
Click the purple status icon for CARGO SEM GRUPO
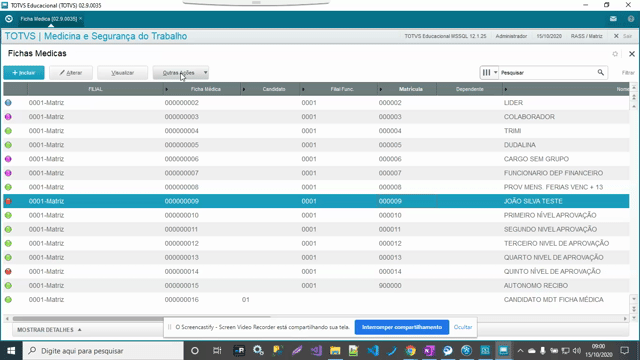pos(8,159)
